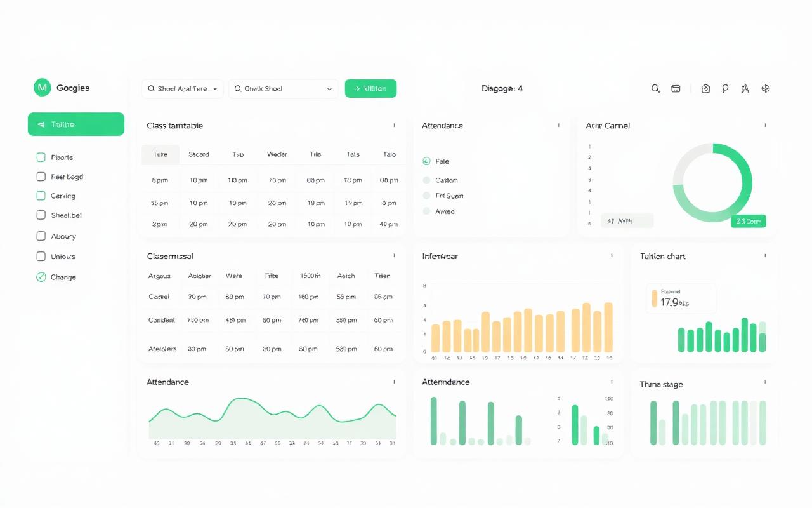
Task: Click the 15 pm timetable cell
Action: tap(160, 203)
